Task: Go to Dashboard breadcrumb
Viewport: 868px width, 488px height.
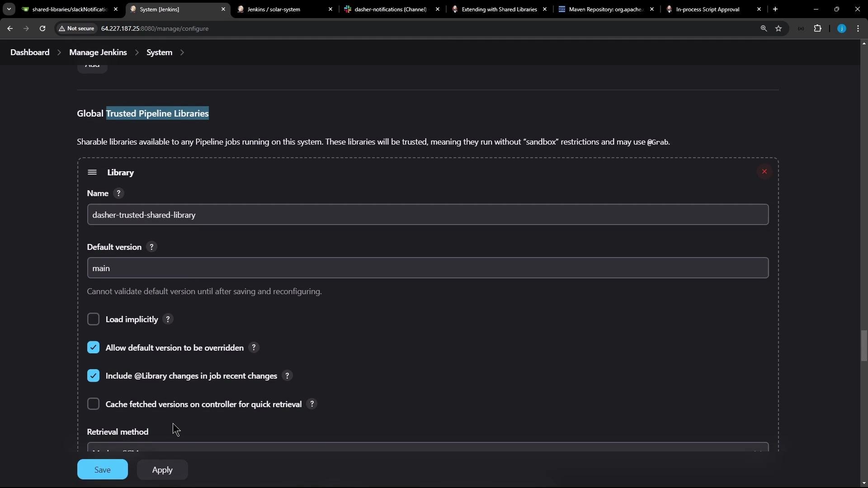Action: [30, 52]
